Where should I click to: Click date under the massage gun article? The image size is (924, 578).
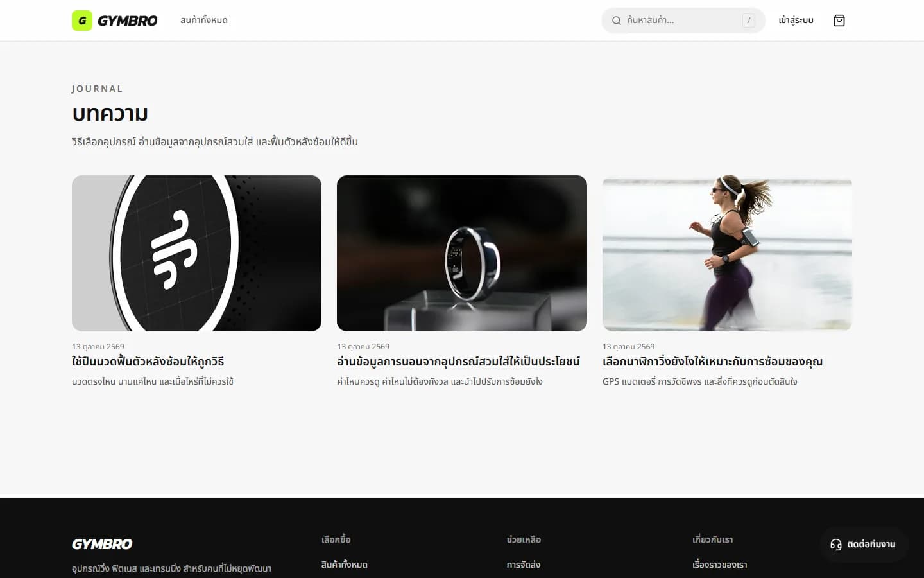point(98,346)
